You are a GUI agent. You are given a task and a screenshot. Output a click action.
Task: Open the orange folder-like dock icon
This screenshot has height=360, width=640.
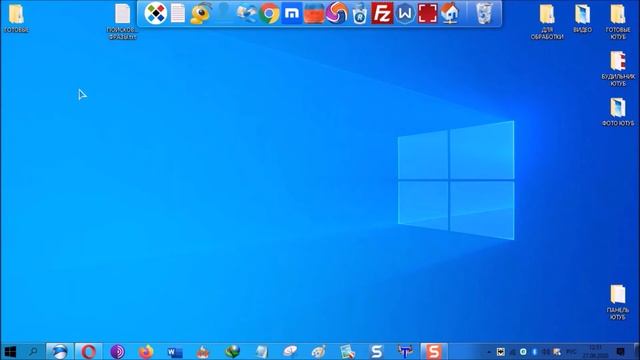coord(314,13)
